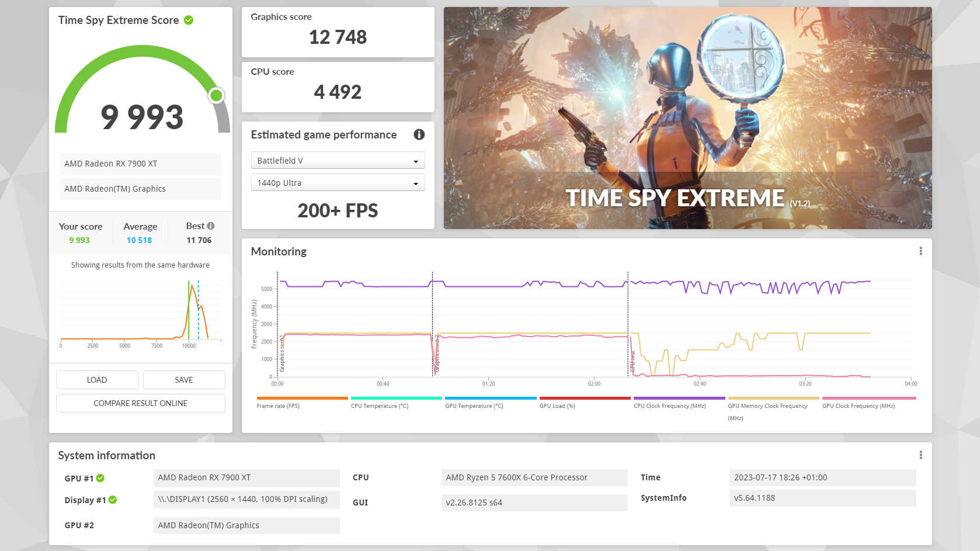Viewport: 980px width, 551px height.
Task: Click the verified checkmark beside Time Spy Extreme Score
Action: point(188,20)
